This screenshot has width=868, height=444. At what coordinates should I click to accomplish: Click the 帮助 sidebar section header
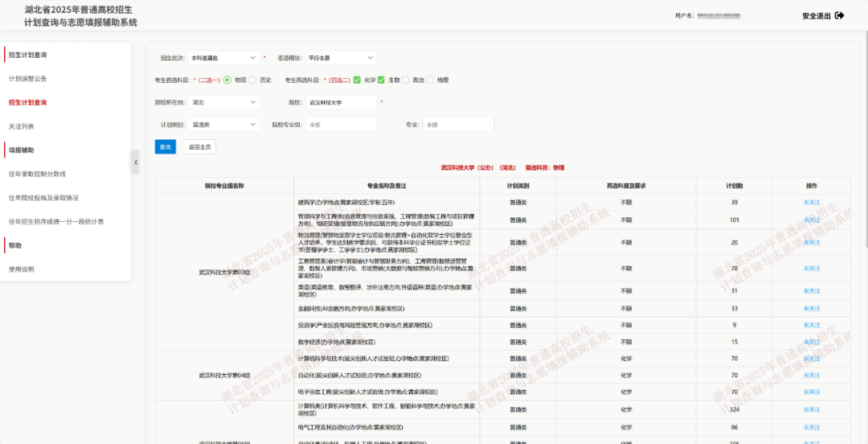[15, 245]
